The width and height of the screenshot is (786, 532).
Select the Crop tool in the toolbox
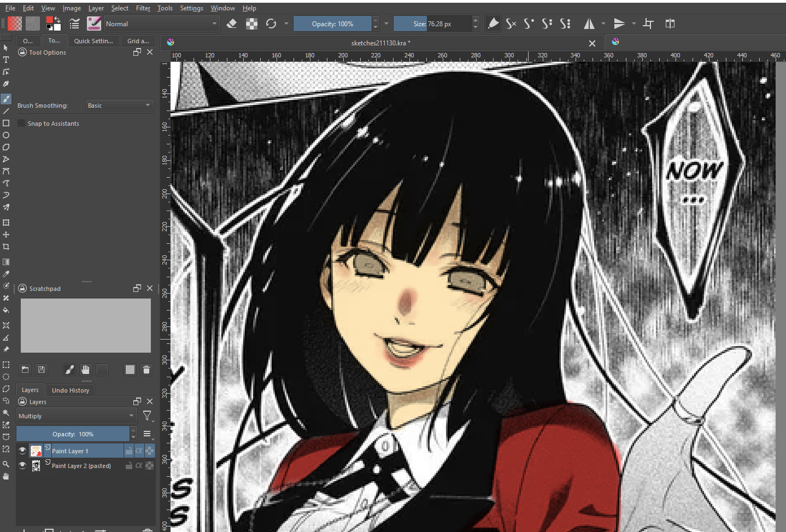point(6,247)
